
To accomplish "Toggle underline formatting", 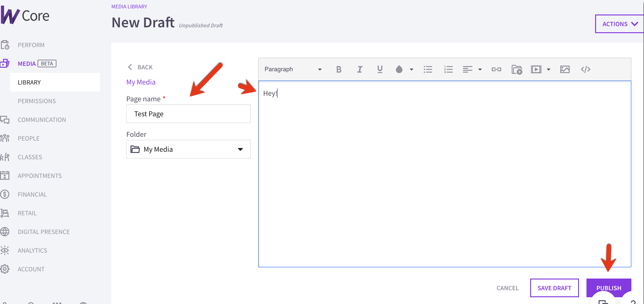I will [x=380, y=69].
